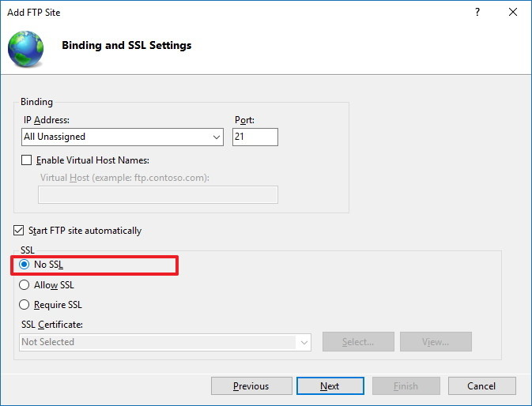The image size is (532, 406).
Task: Click the SSL Certificate label
Action: (52, 325)
